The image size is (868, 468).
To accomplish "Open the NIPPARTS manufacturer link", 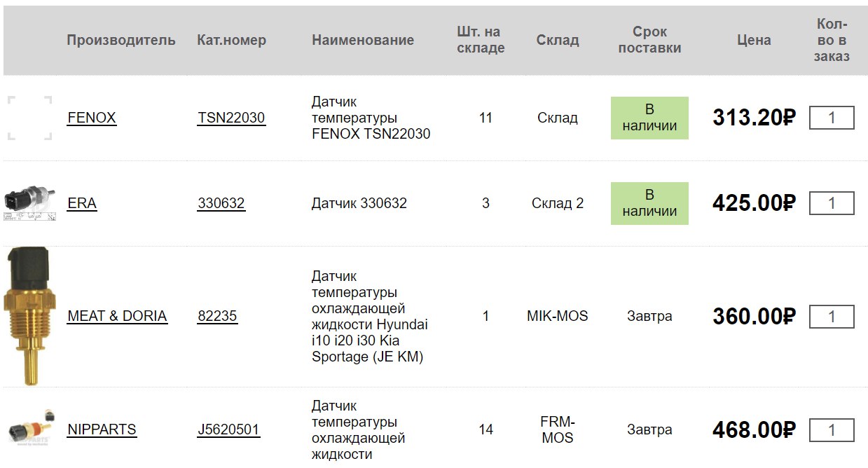I will 102,429.
